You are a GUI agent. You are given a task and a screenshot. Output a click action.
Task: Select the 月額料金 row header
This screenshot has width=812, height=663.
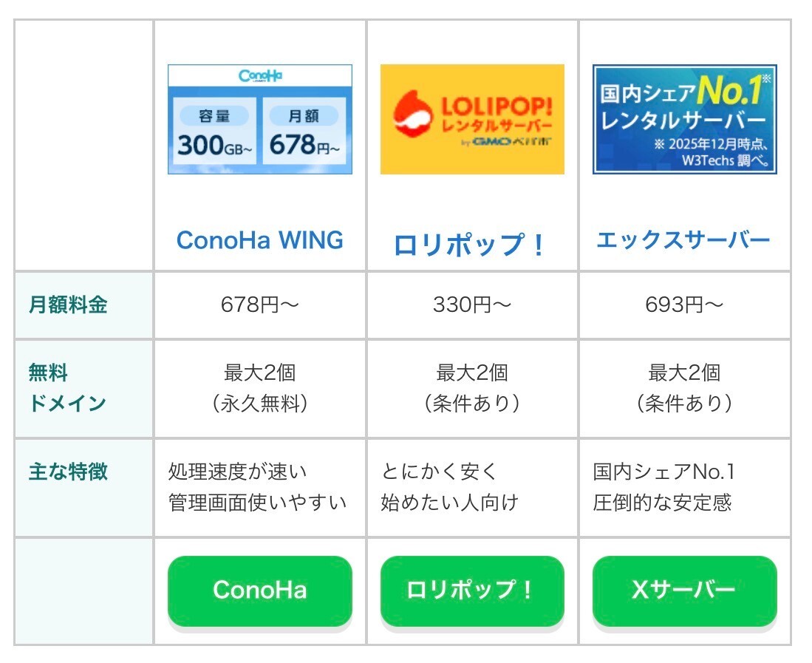pyautogui.click(x=84, y=305)
